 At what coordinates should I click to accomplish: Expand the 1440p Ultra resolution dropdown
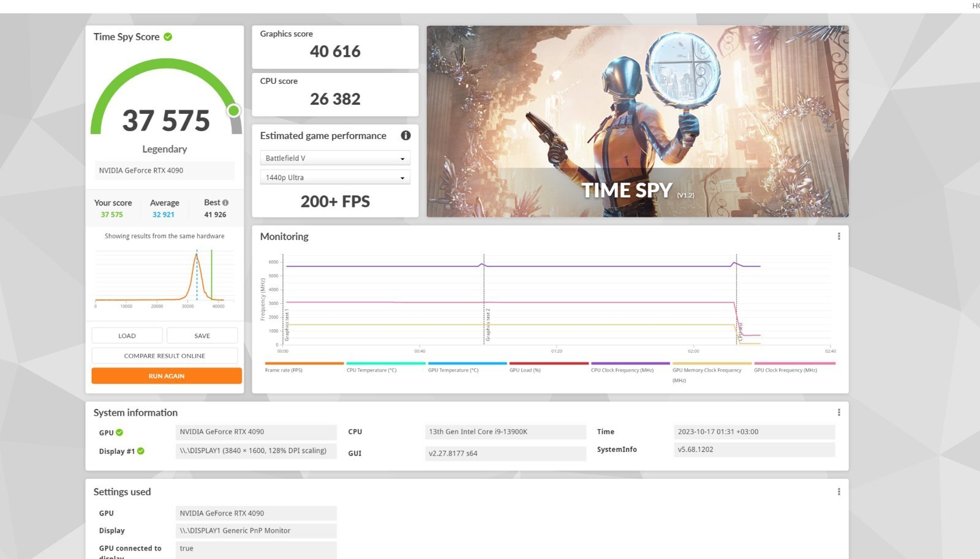coord(335,178)
